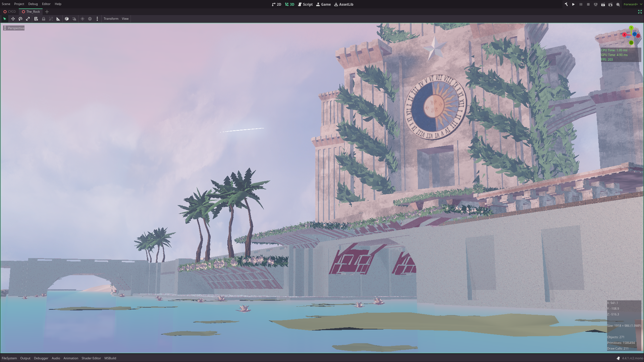Toggle distraction-free mode expand arrows

click(640, 12)
